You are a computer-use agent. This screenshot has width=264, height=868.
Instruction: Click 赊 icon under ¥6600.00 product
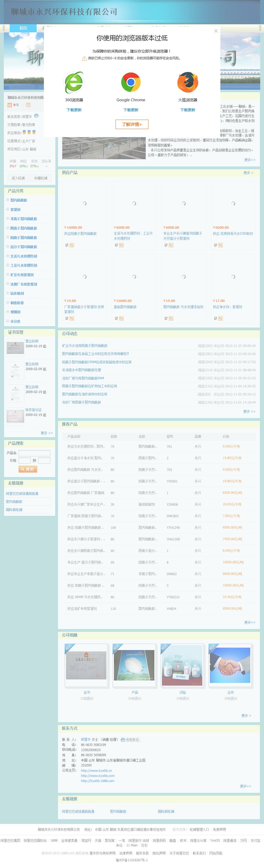220,245
